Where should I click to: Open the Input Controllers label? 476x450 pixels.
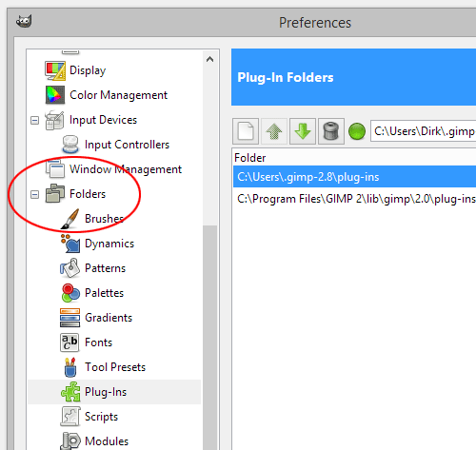[x=127, y=145]
